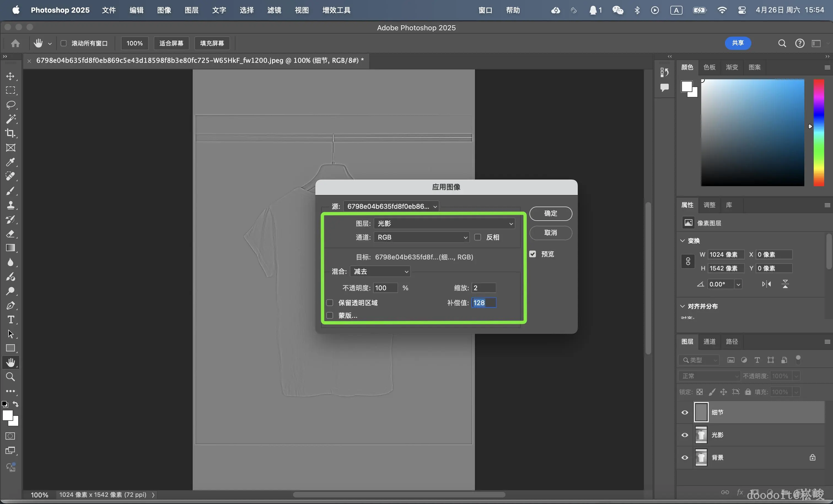Click the 缩放 scale input field
Viewport: 833px width, 504px height.
click(483, 288)
